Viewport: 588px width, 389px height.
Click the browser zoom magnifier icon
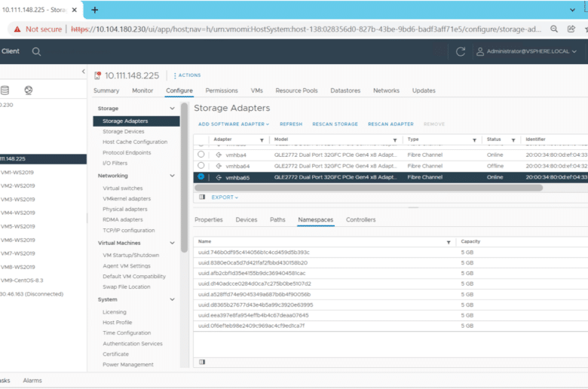(554, 29)
